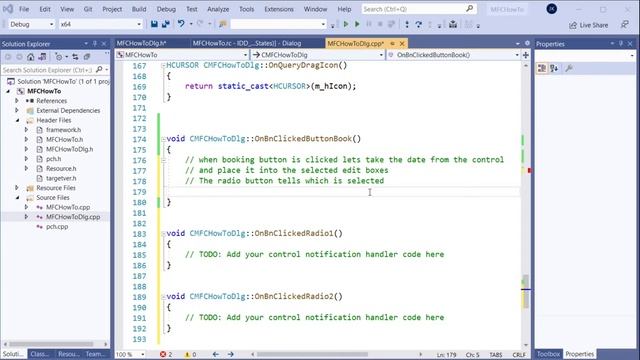Switch to the MFCHowToDlg.h tab
The image size is (640, 360).
(x=142, y=43)
